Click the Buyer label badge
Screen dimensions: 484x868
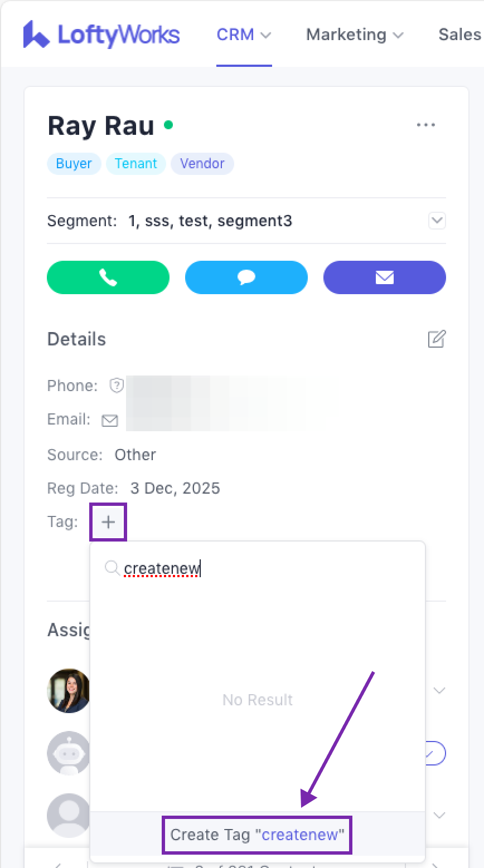pos(74,164)
